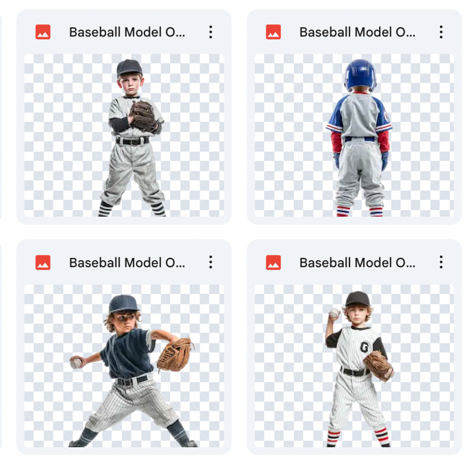Select the thumbnail of the boy holding a glove to his chest
476x467 pixels.
(x=124, y=135)
